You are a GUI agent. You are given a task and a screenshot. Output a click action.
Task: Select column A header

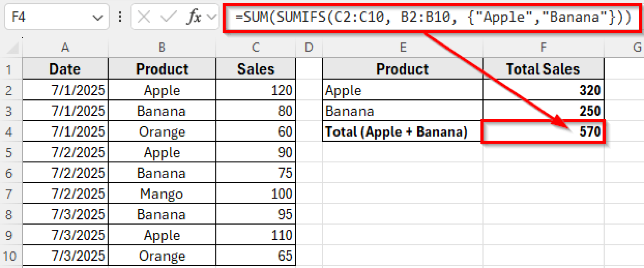click(65, 48)
